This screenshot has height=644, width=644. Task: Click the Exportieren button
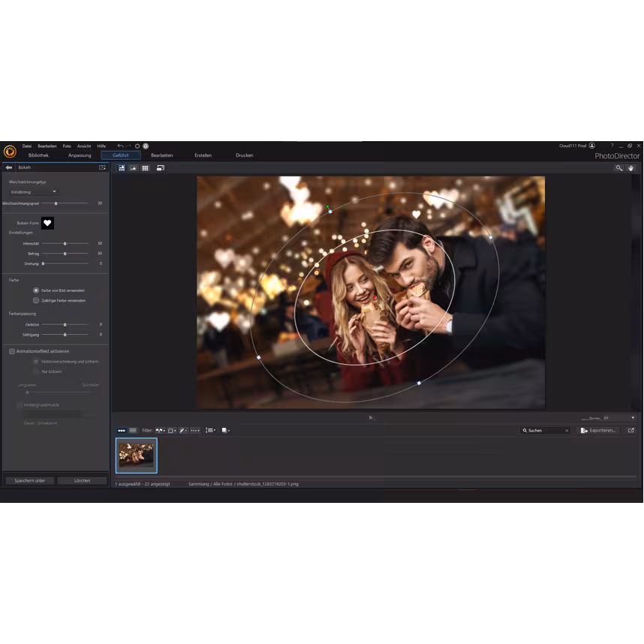(x=600, y=430)
